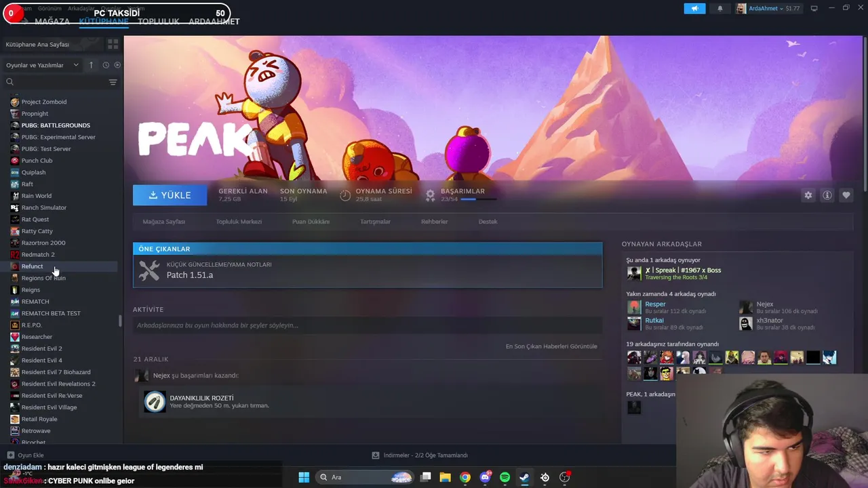Go to the MAĞAZA tab
This screenshot has width=868, height=488.
pyautogui.click(x=52, y=21)
